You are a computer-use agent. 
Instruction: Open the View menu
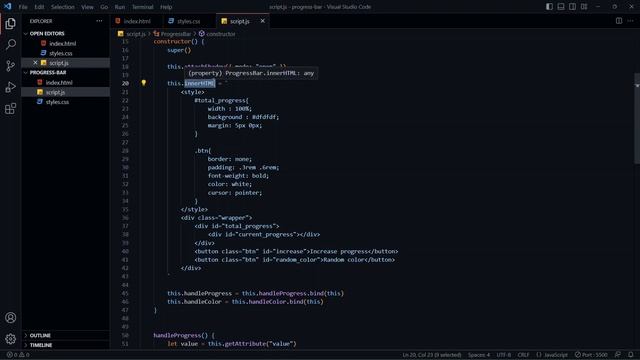point(87,7)
